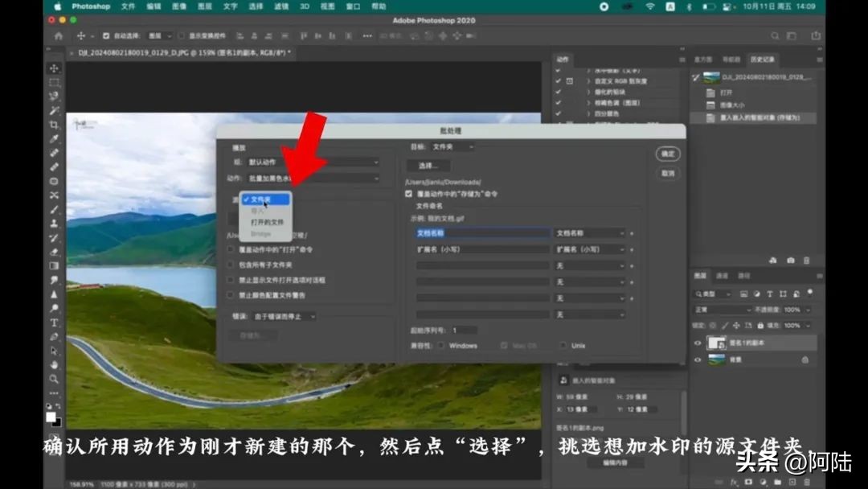Expand the 自定义 RGB 到灰度 action

coord(588,81)
